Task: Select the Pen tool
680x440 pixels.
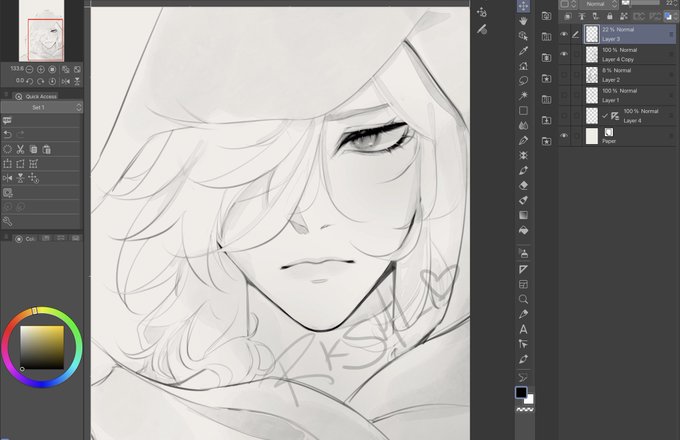Action: [x=523, y=140]
